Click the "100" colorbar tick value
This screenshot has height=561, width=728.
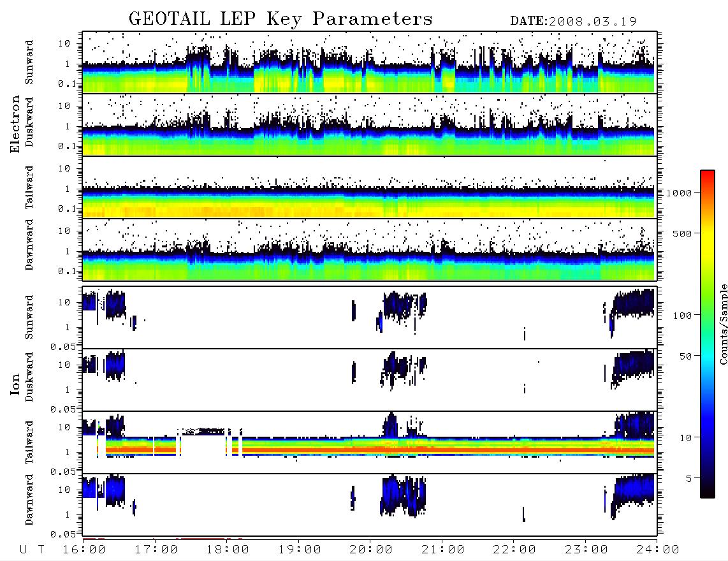683,316
